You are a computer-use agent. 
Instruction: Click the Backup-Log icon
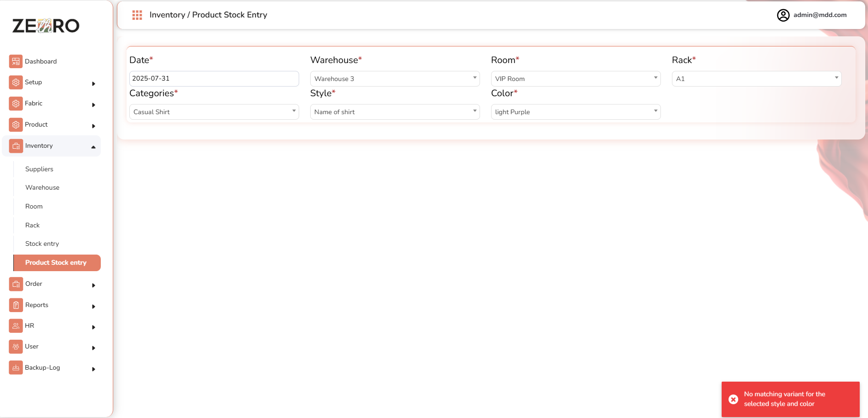tap(16, 367)
